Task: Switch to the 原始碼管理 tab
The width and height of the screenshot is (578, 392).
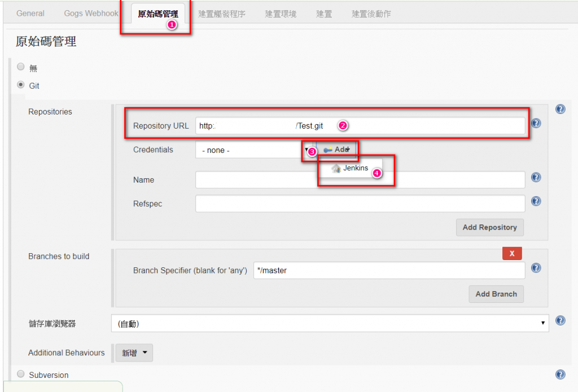Action: coord(158,14)
